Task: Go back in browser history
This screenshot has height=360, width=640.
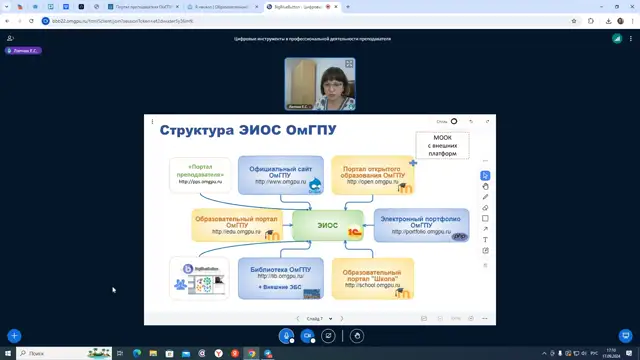Action: pos(7,21)
